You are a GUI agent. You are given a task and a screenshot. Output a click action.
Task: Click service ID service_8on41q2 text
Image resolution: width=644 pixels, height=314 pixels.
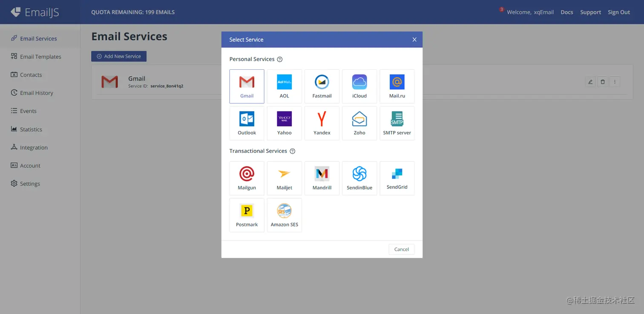(x=167, y=86)
